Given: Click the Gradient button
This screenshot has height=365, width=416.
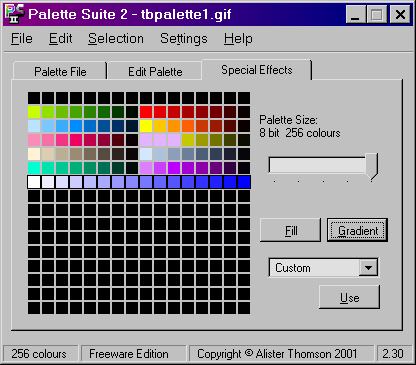Looking at the screenshot, I should [x=357, y=230].
